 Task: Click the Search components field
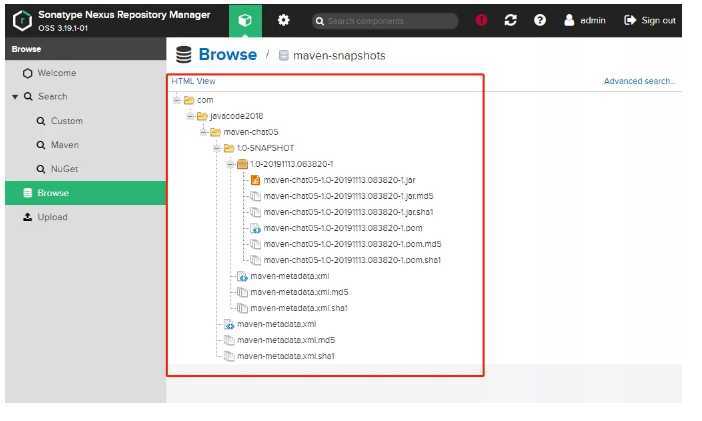point(385,21)
